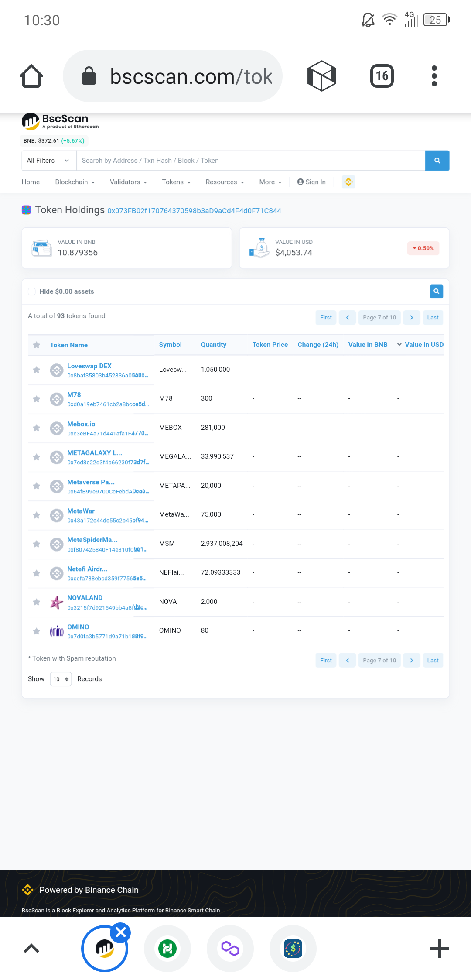Viewport: 471px width, 980px height.
Task: Change records-per-page selector
Action: tap(61, 679)
